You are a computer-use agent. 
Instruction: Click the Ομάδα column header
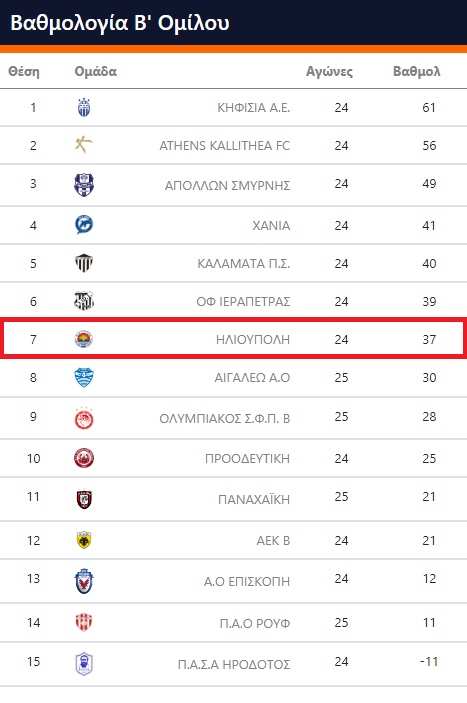[x=95, y=71]
